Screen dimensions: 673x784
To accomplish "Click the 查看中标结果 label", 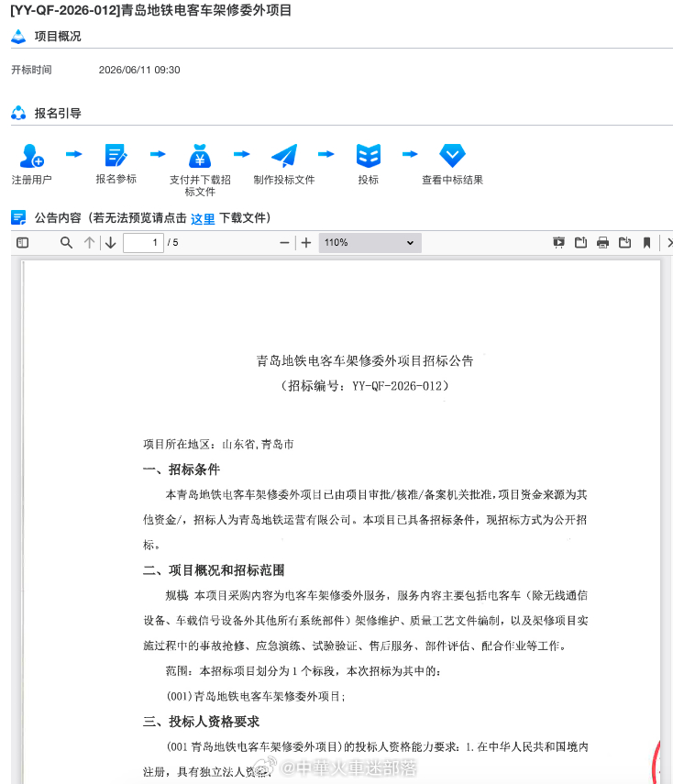I will point(453,180).
